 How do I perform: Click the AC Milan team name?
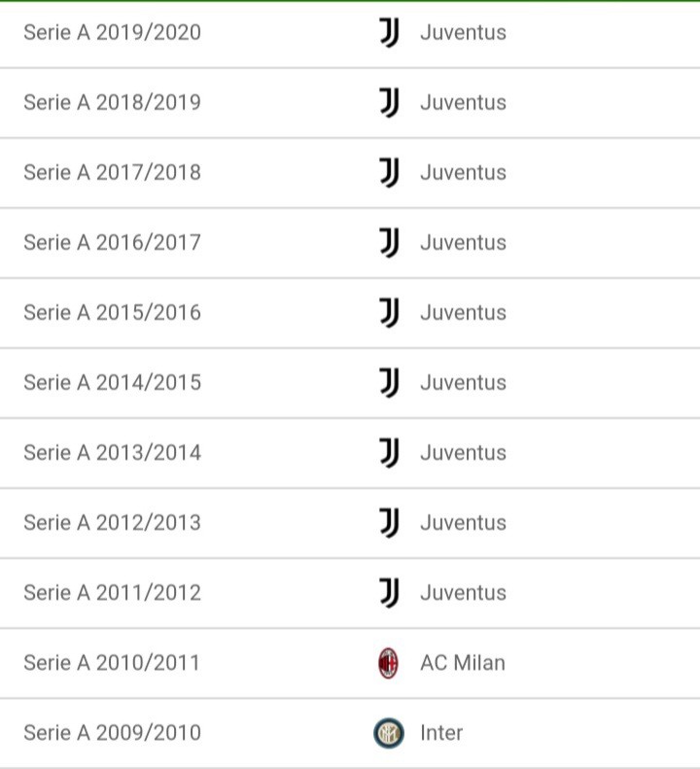463,663
